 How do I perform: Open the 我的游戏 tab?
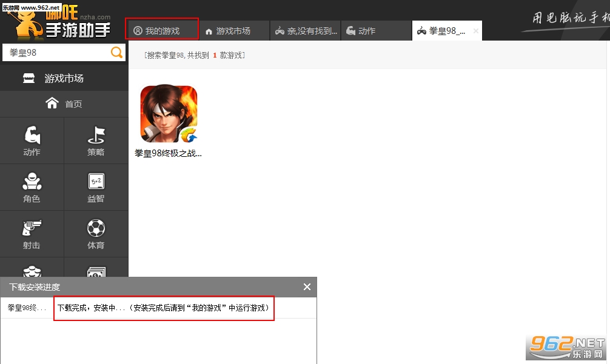162,31
